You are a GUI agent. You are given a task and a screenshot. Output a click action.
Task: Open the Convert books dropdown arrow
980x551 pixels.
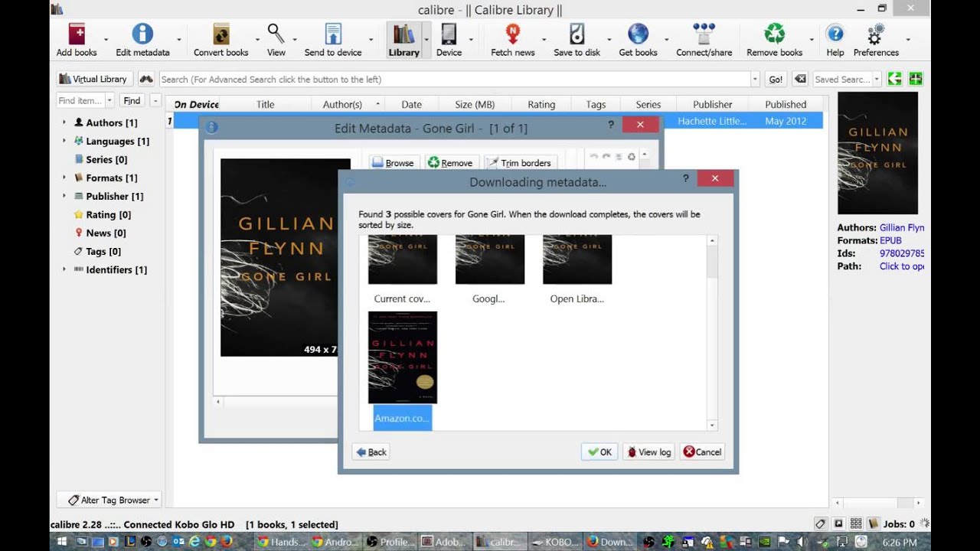coord(257,40)
